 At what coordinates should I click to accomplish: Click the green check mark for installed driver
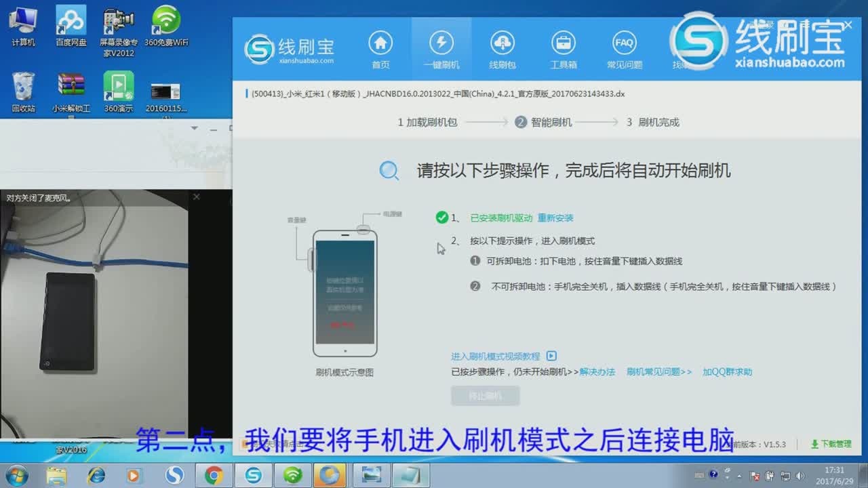[x=442, y=218]
